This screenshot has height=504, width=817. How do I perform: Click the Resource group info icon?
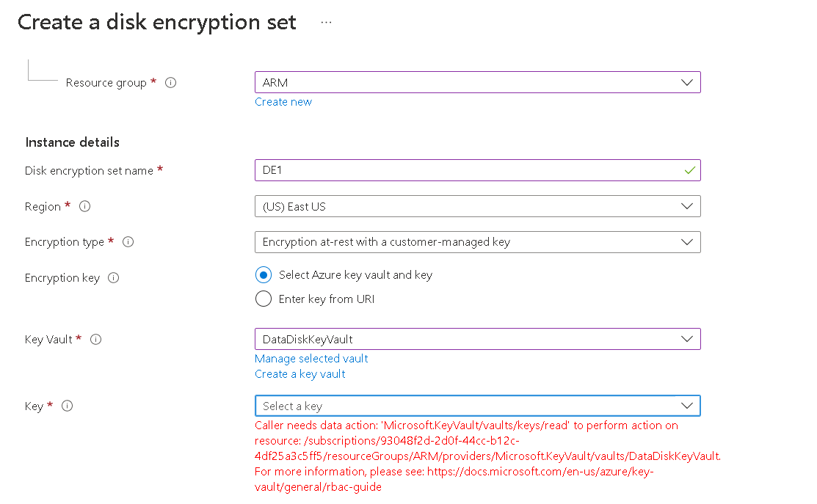[x=170, y=83]
